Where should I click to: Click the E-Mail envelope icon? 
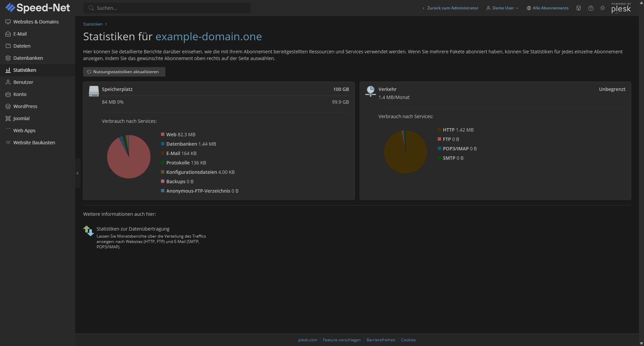click(8, 34)
